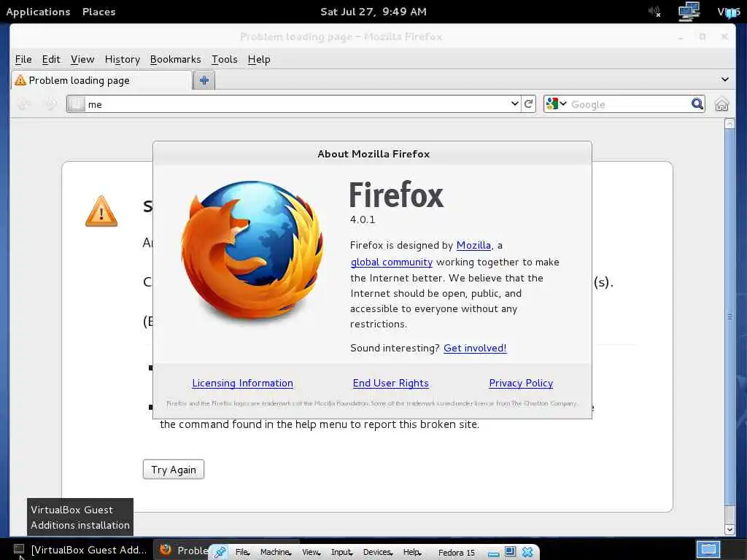
Task: Click the page scrollbar down arrow
Action: 729,529
